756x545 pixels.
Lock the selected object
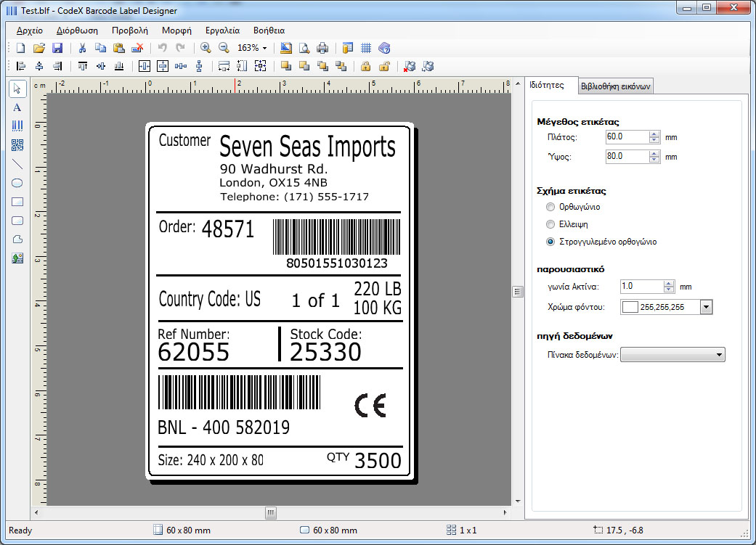pos(366,66)
